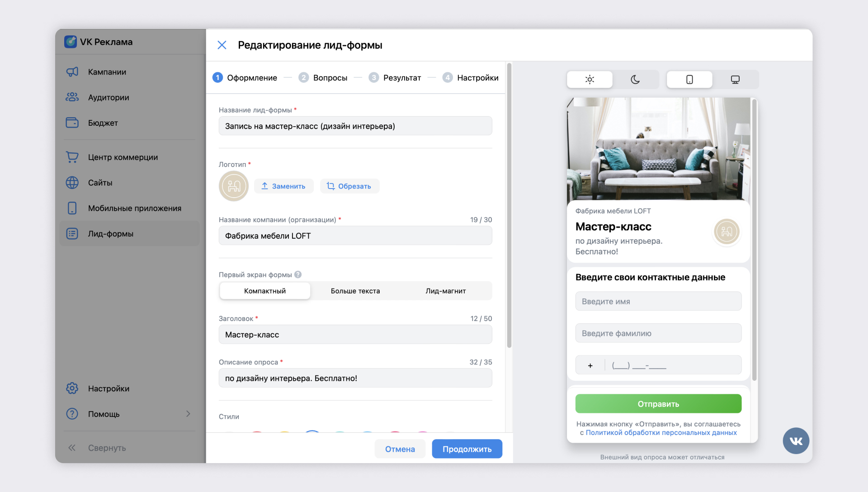Screen dimensions: 868x492
Task: Collapse sidebar with double-chevron icon
Action: [x=72, y=448]
